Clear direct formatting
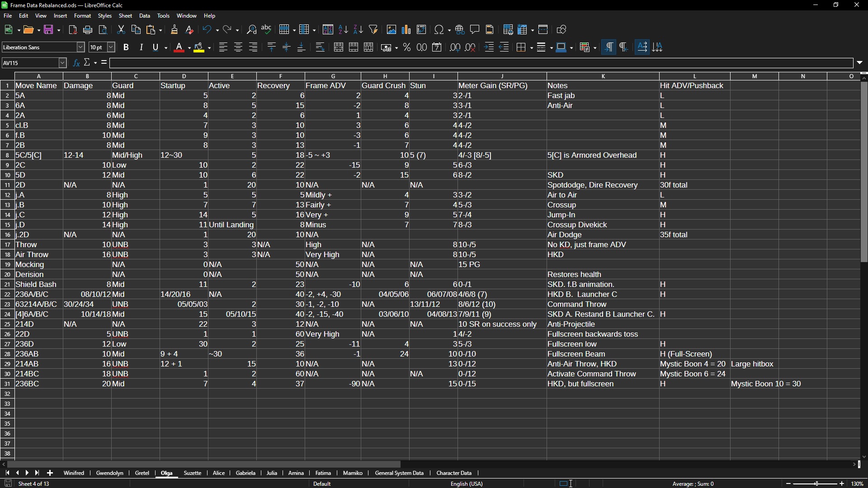Screen dimensions: 868x488 [x=190, y=30]
